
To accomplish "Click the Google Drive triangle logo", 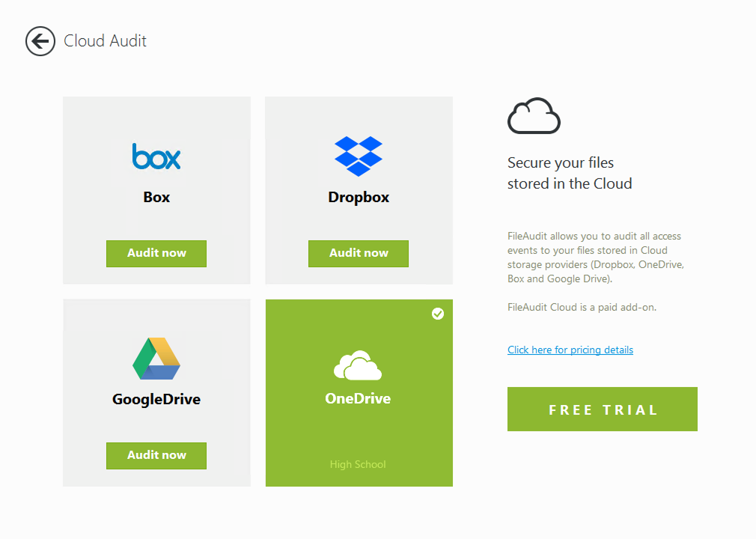I will pyautogui.click(x=156, y=358).
